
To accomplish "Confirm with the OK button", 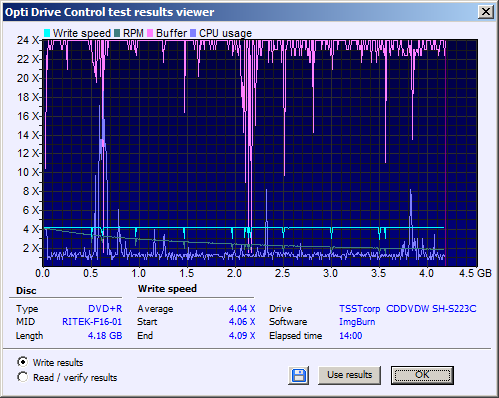I will point(422,375).
